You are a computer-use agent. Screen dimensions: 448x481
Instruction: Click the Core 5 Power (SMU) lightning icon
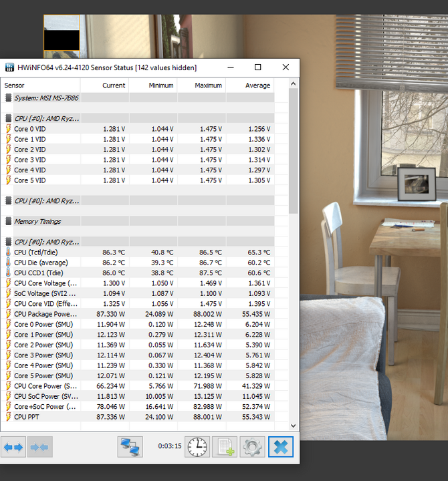[8, 375]
